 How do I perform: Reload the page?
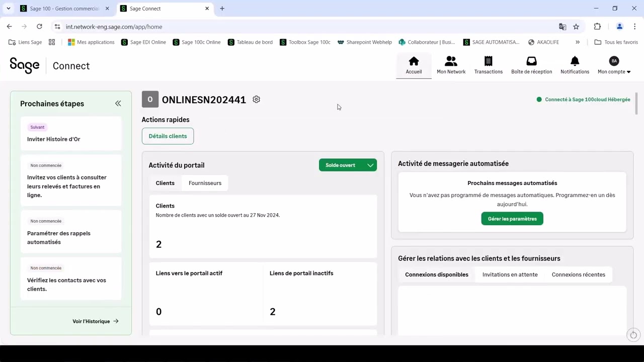coord(39,27)
